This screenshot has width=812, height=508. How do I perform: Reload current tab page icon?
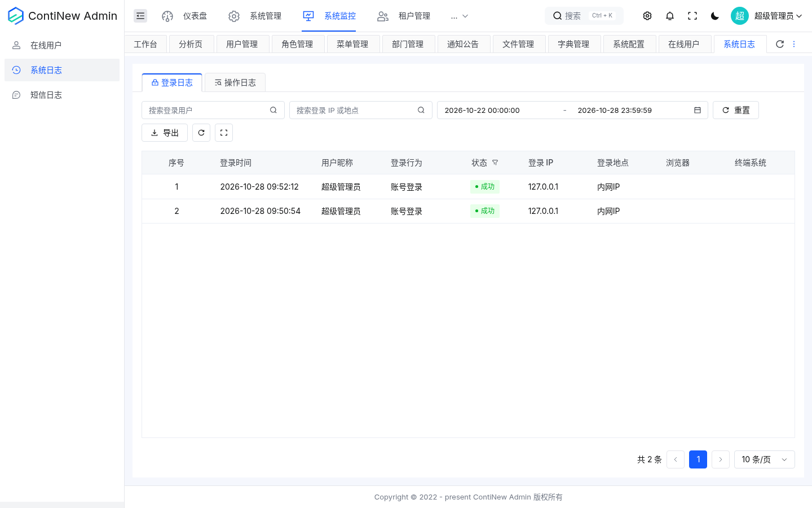780,44
